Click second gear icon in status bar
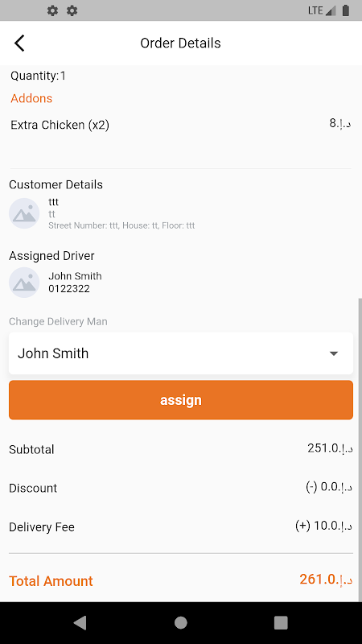The width and height of the screenshot is (362, 644). pyautogui.click(x=72, y=10)
